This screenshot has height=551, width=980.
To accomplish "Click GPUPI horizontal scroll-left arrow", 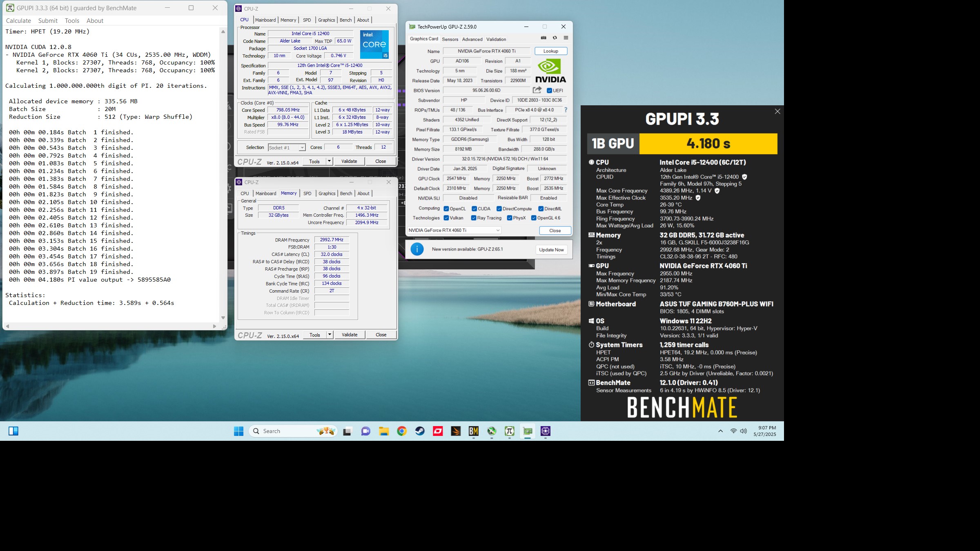I will click(x=7, y=326).
